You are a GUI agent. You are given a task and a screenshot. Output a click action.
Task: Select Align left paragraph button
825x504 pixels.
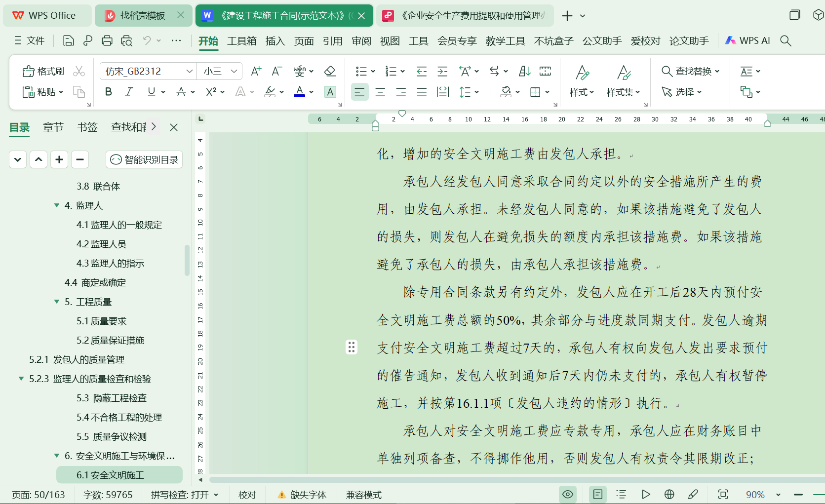[x=359, y=92]
